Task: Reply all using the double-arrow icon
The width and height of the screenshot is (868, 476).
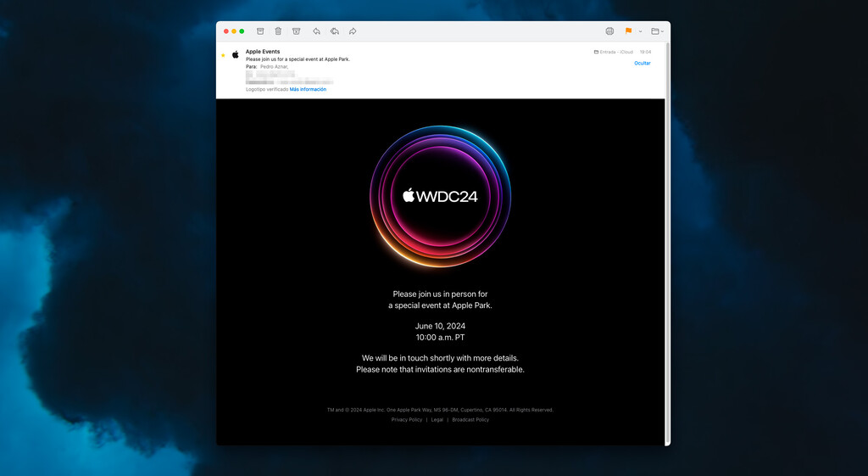Action: click(334, 31)
